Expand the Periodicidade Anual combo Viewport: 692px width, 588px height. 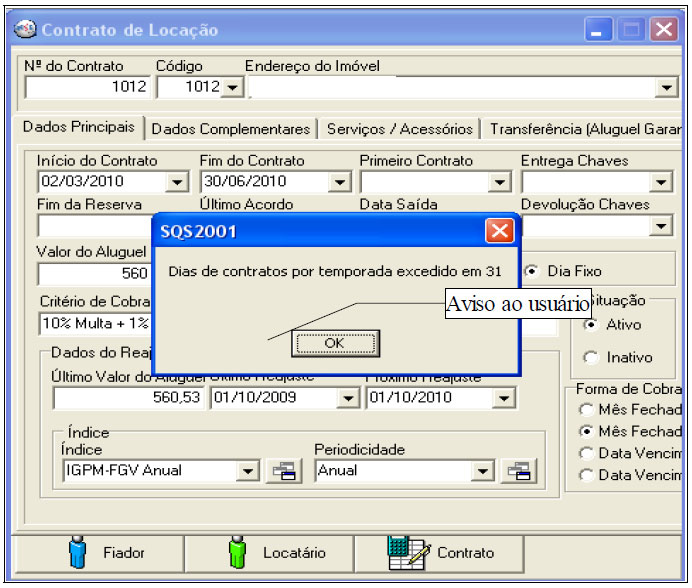coord(482,471)
